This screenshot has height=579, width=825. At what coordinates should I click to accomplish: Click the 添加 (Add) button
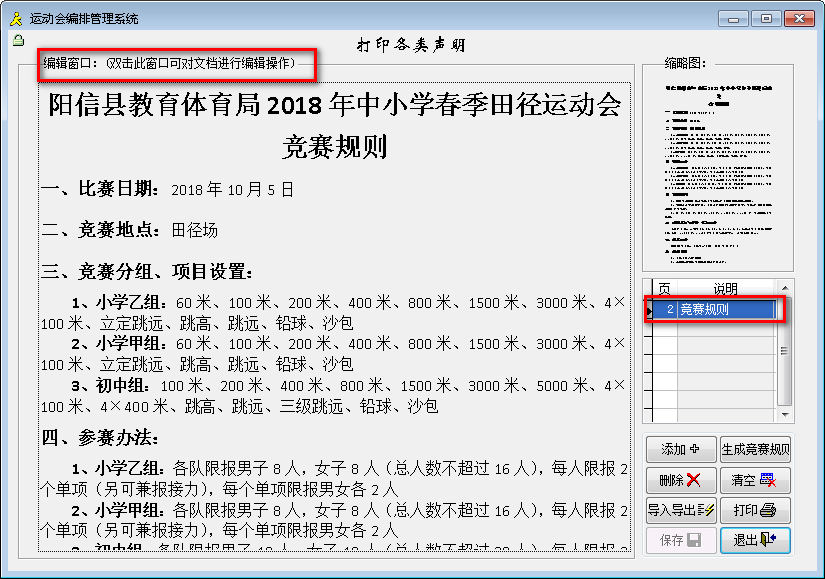680,449
